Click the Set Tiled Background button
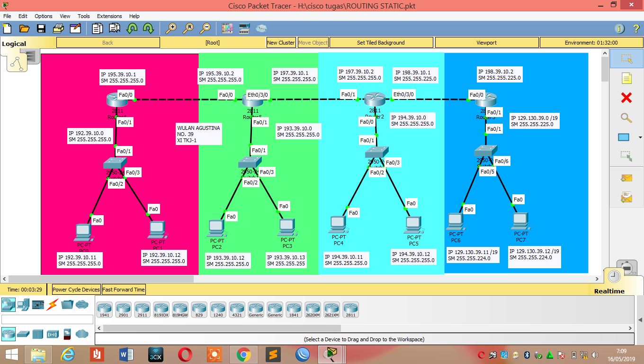The image size is (644, 364). (381, 42)
